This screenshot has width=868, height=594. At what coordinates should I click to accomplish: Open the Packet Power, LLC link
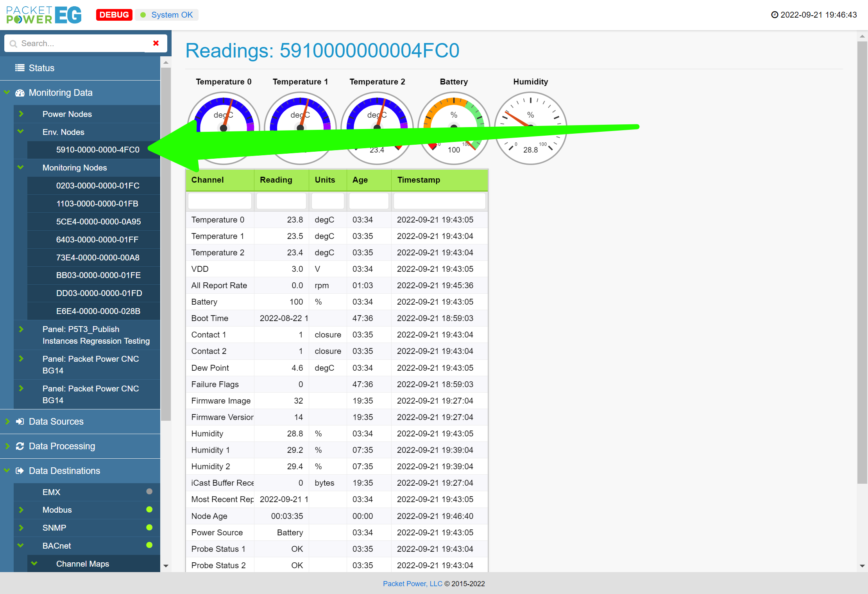(412, 583)
